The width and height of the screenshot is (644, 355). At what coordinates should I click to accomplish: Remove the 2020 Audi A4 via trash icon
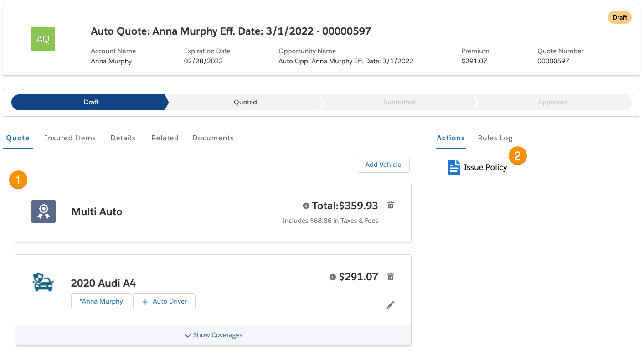(391, 276)
